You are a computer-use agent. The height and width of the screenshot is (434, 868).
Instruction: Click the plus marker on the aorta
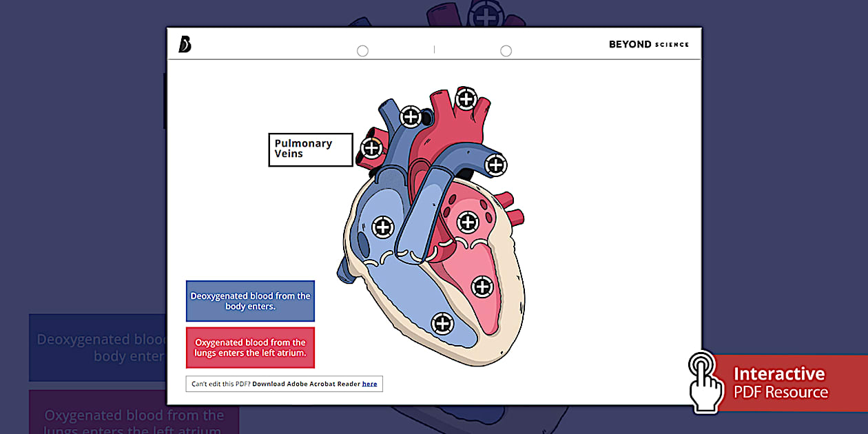click(x=464, y=99)
